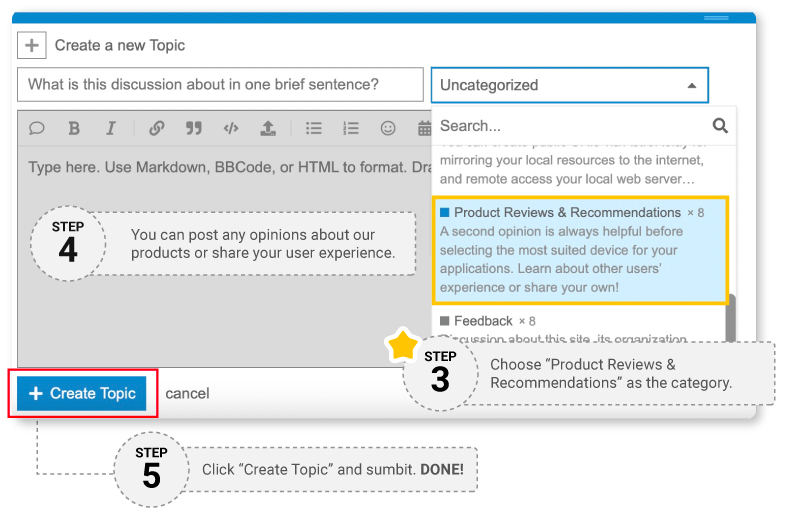Click the calendar date icon

[424, 128]
